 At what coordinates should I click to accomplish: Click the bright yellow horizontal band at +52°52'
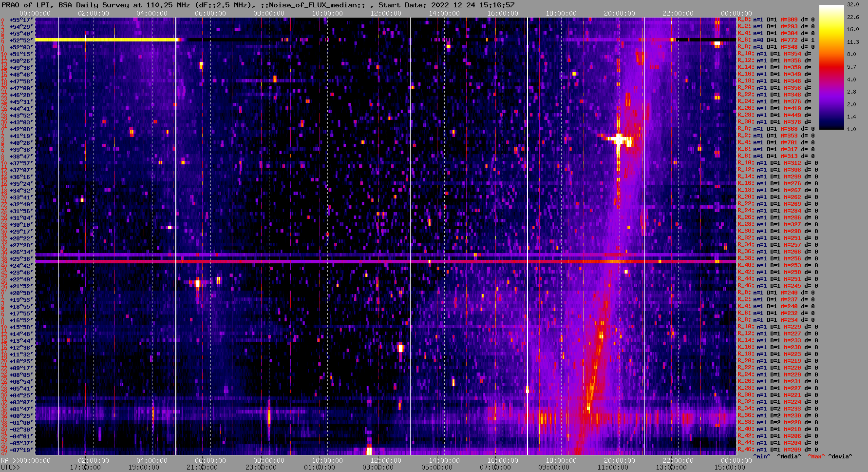point(107,39)
